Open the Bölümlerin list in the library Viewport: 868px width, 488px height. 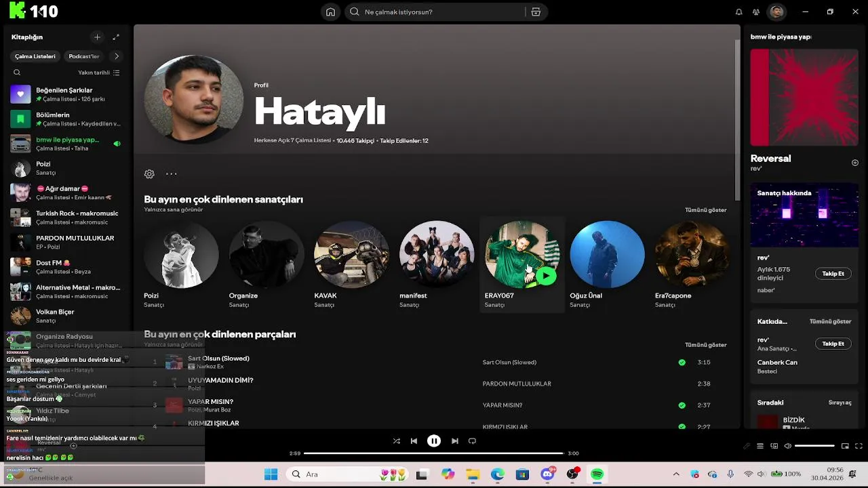click(x=65, y=119)
